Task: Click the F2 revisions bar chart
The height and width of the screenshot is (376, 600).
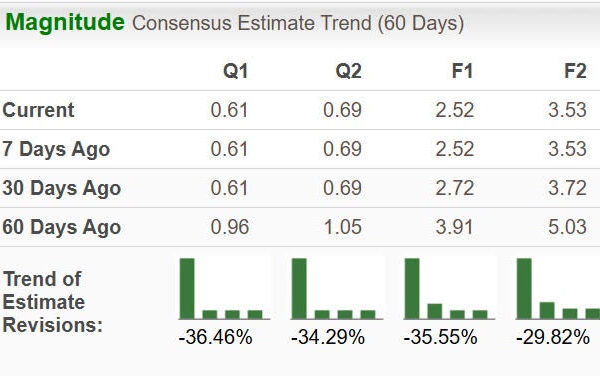Action: [558, 289]
